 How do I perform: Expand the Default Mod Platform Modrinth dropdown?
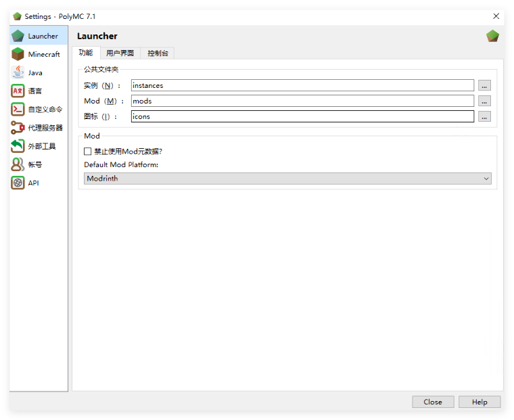click(x=287, y=179)
